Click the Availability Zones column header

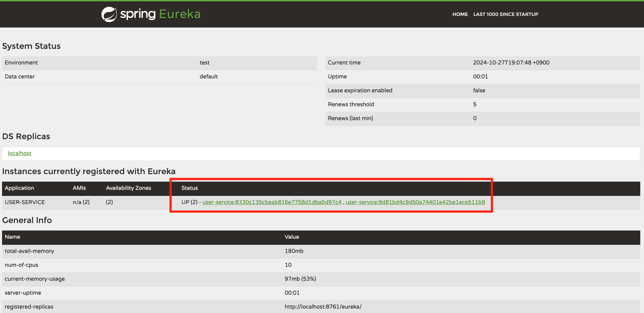click(x=128, y=188)
